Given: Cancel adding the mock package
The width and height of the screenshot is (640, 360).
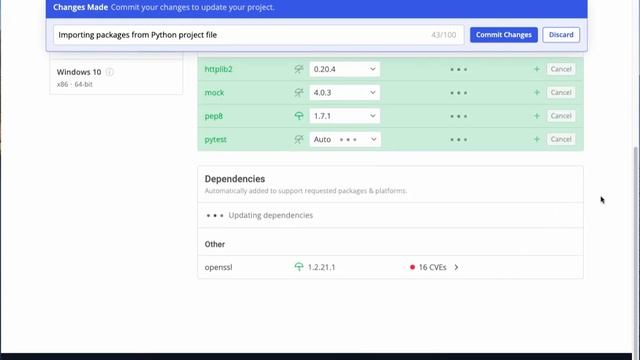Looking at the screenshot, I should (x=561, y=92).
